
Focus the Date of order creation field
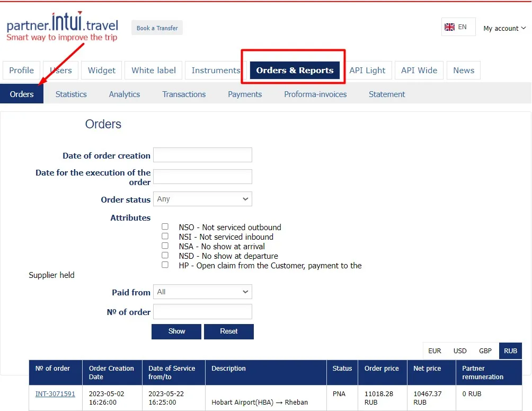pyautogui.click(x=202, y=155)
